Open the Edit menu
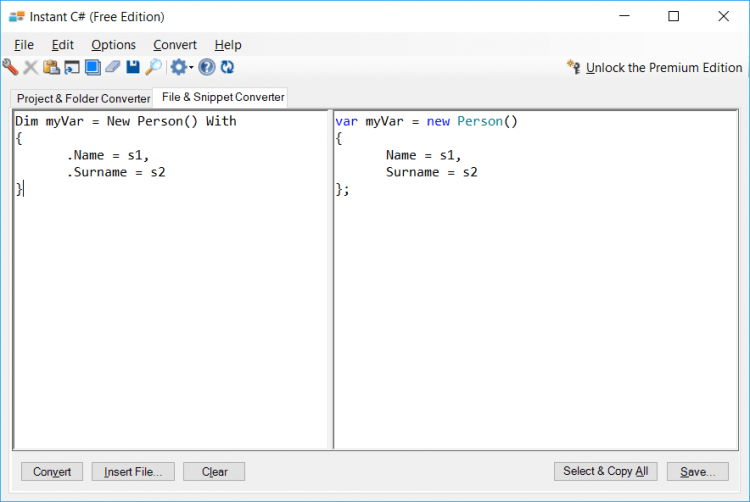 (x=63, y=45)
